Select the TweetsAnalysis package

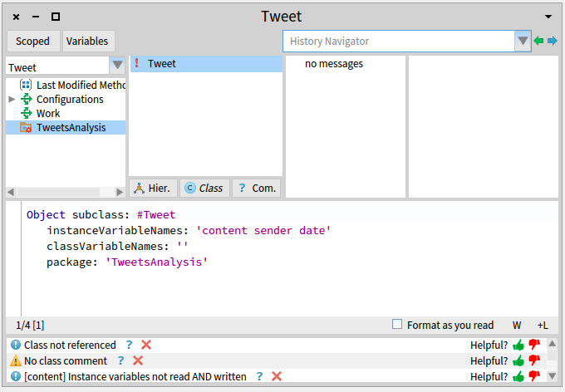tap(71, 127)
